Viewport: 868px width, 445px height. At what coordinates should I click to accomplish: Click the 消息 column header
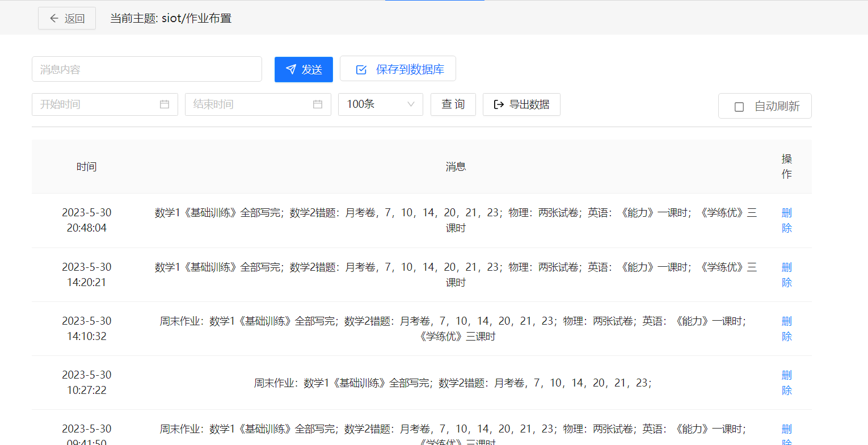[456, 167]
